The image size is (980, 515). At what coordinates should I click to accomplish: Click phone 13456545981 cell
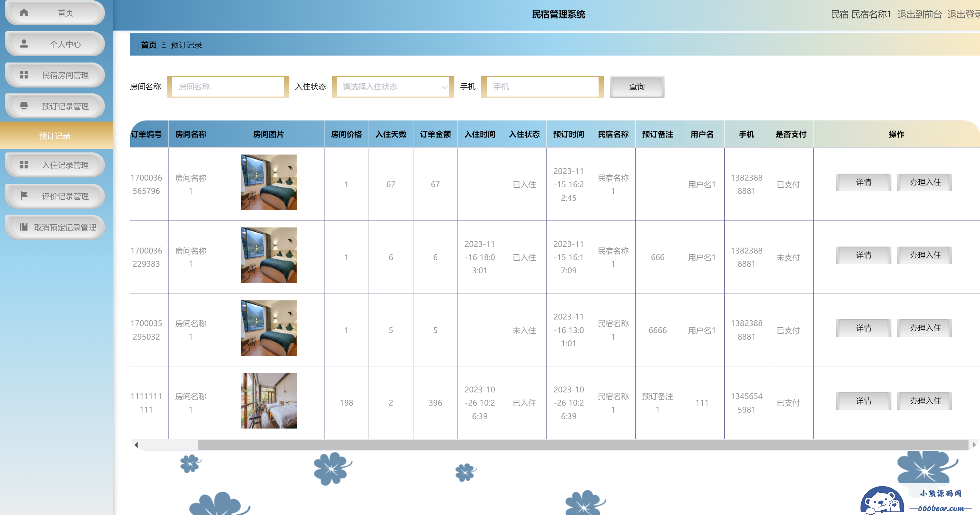[747, 403]
